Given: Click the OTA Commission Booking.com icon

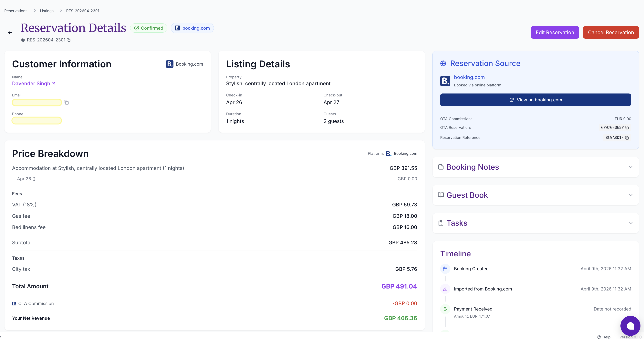Looking at the screenshot, I should pyautogui.click(x=14, y=303).
